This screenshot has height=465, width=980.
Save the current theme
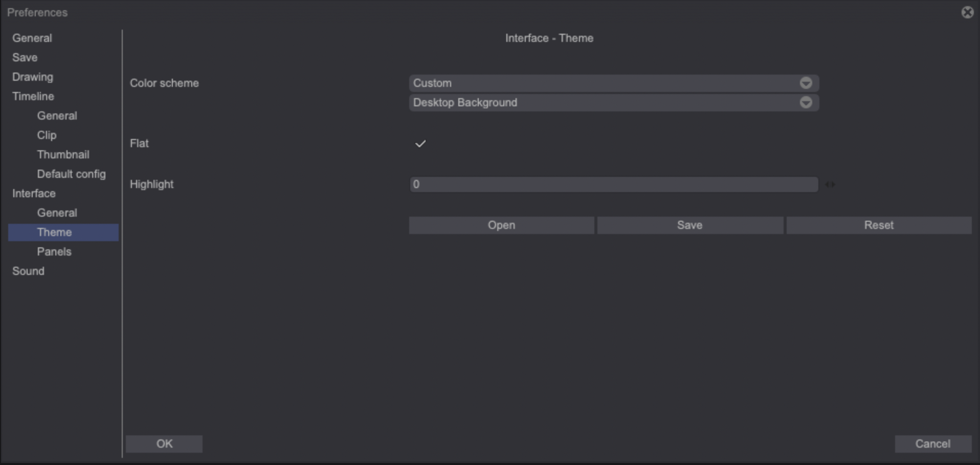(x=689, y=225)
